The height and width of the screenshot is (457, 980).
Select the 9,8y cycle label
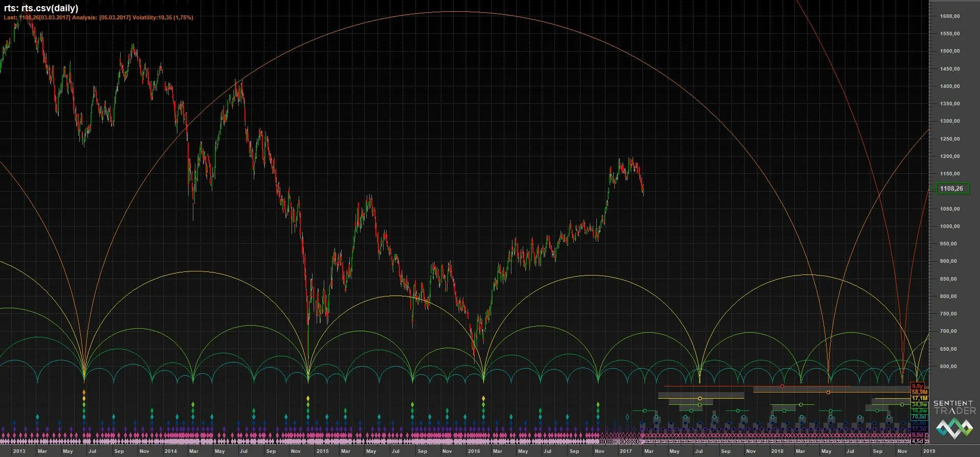918,386
